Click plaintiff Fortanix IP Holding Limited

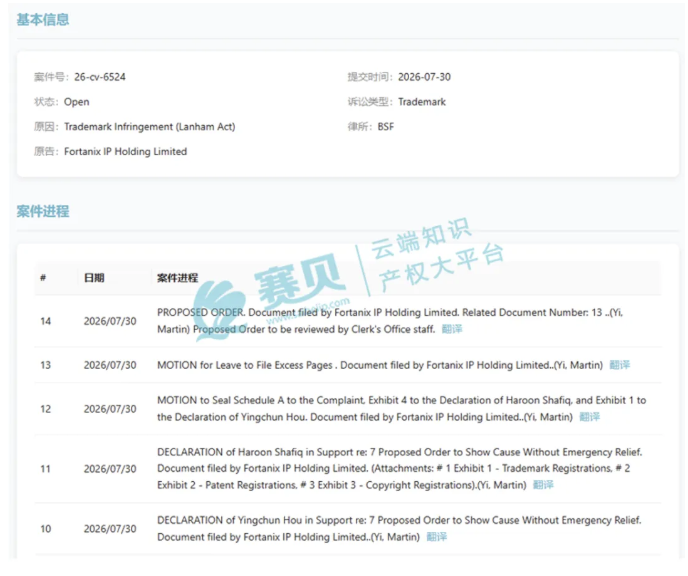pos(125,152)
